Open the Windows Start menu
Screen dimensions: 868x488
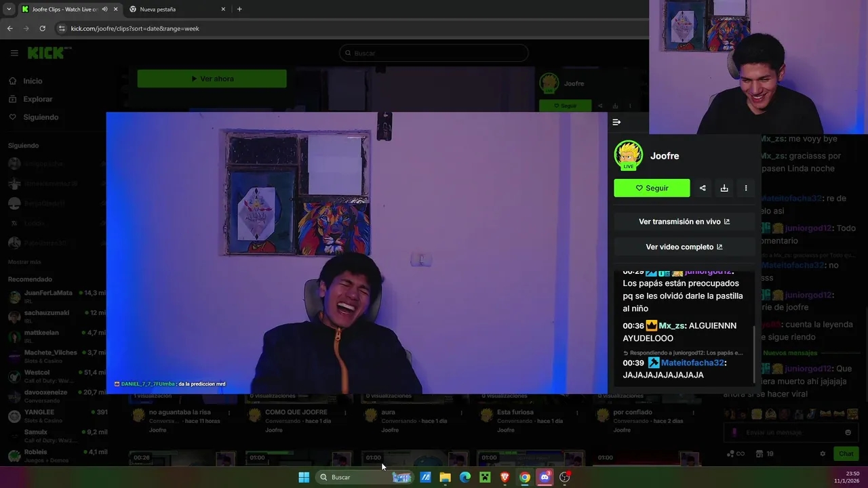pos(304,477)
